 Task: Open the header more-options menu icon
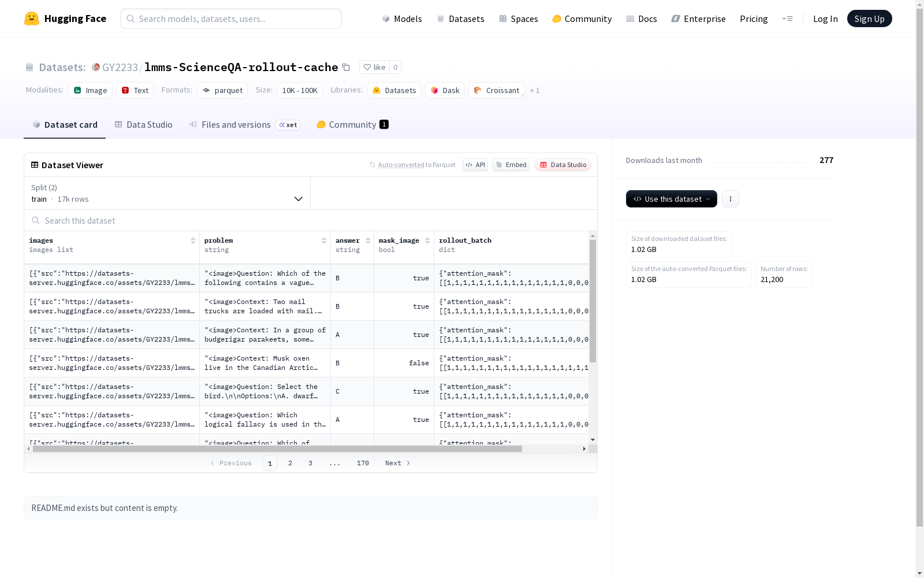pos(788,18)
